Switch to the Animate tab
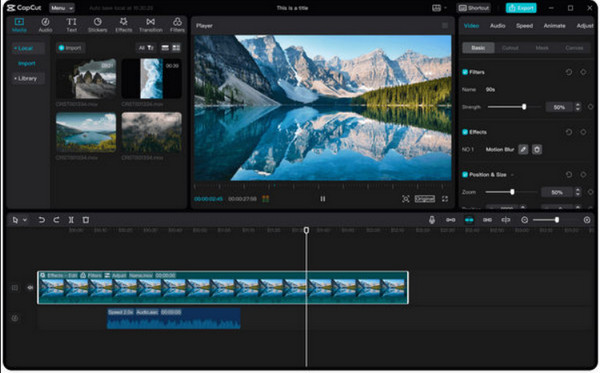 [554, 26]
